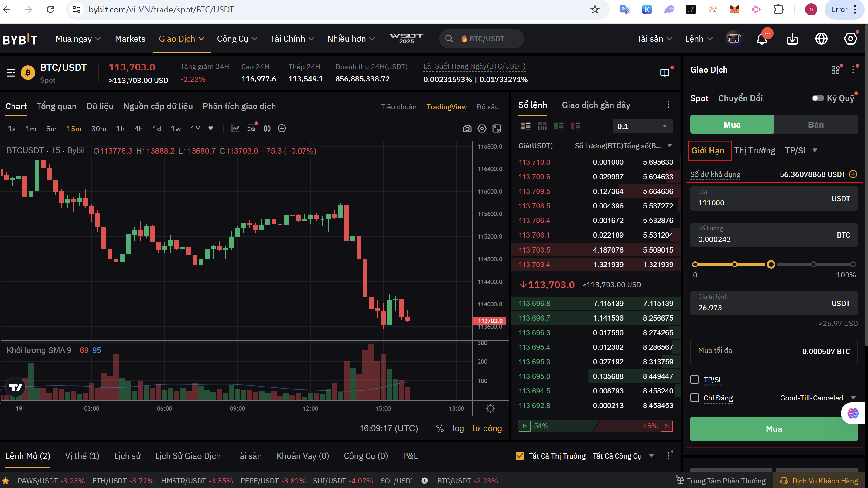868x488 pixels.
Task: Open the language globe icon
Action: (821, 39)
